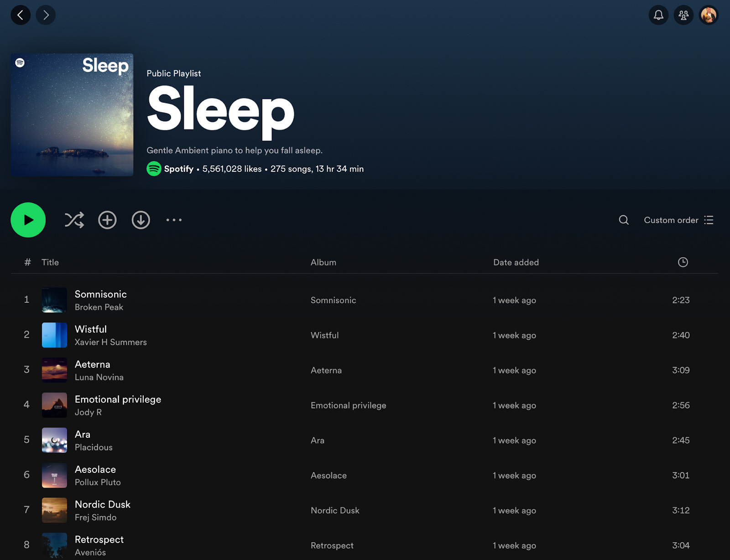Click the 2:23 duration of Somnisonic
Screen dimensions: 730x560
coord(681,300)
